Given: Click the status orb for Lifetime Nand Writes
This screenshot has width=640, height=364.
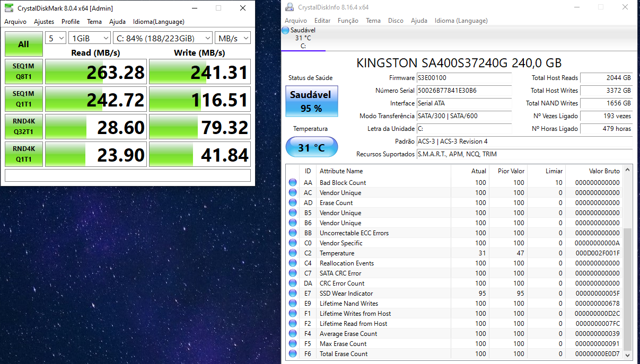Looking at the screenshot, I should pyautogui.click(x=293, y=304).
